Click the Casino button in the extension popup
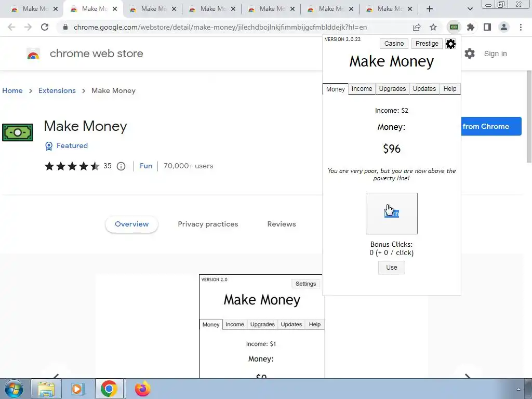Viewport: 532px width, 399px height. 394,44
